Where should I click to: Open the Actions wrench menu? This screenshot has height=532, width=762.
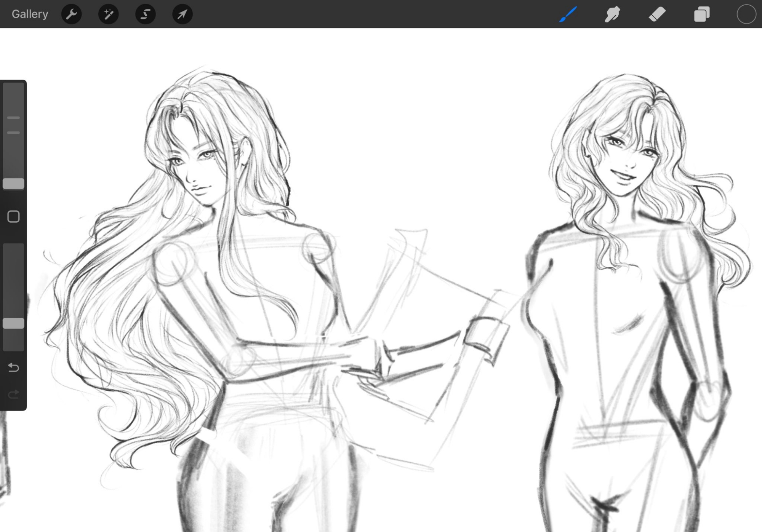[71, 14]
